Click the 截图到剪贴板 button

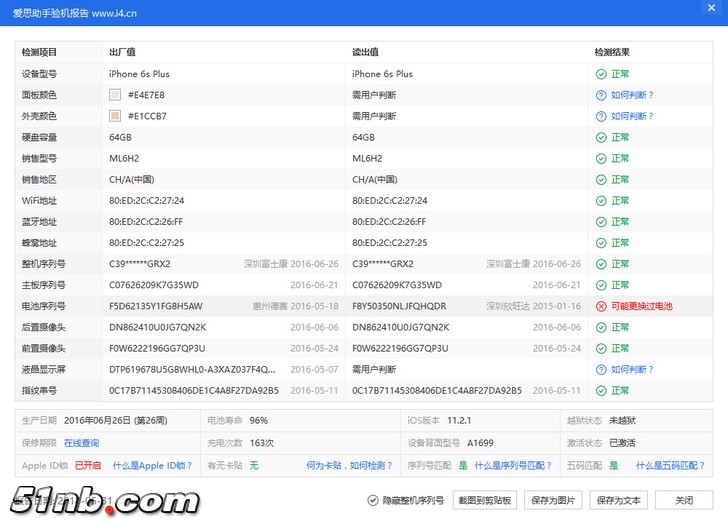coord(485,500)
